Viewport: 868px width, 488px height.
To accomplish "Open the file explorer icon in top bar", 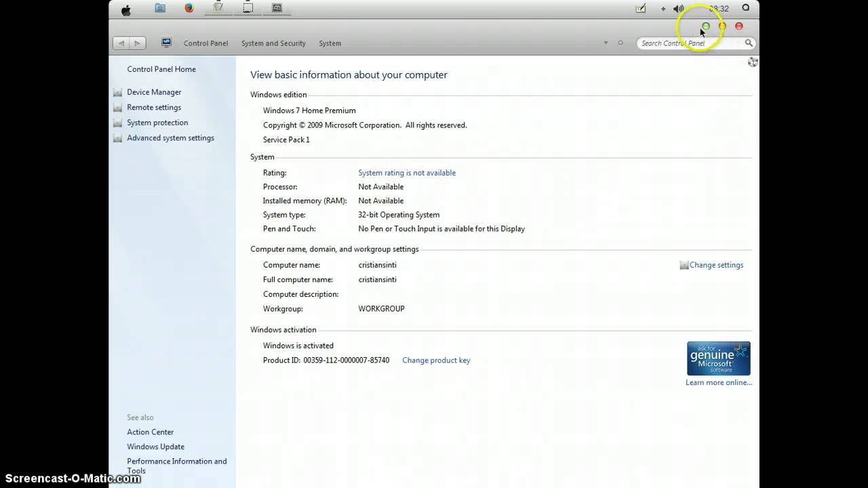I will [160, 8].
